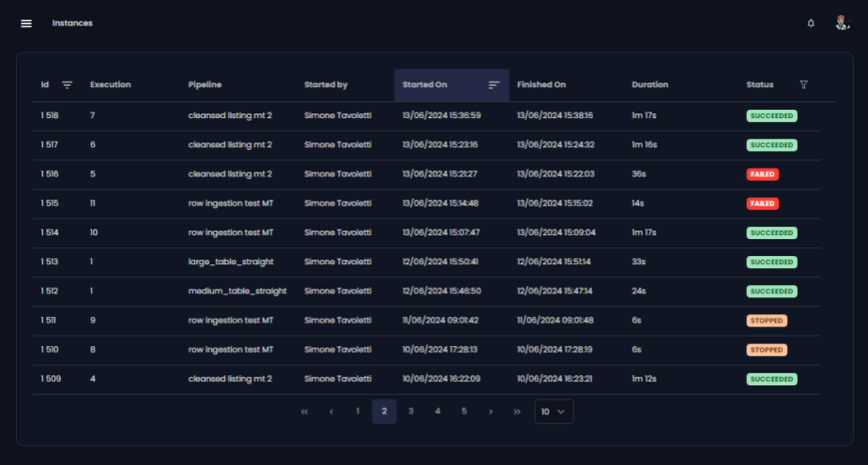
Task: Click FAILED status badge on row 1 516
Action: (x=762, y=174)
